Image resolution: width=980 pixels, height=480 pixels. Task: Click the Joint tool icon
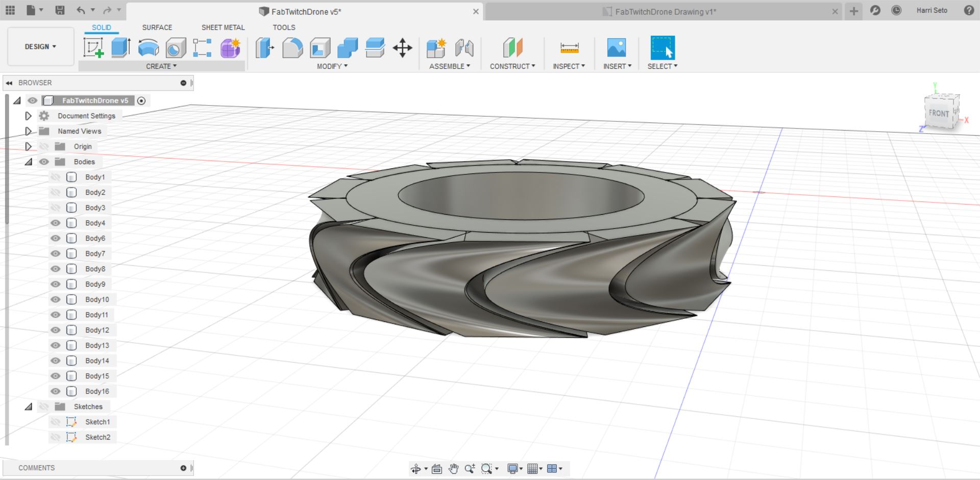464,48
